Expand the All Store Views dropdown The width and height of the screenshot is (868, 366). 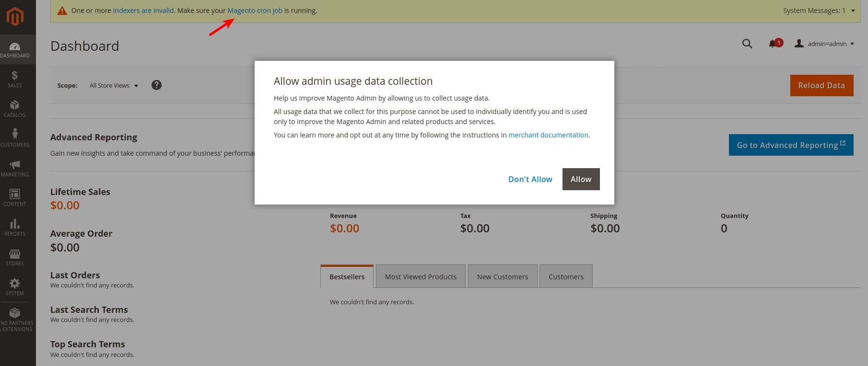click(114, 86)
